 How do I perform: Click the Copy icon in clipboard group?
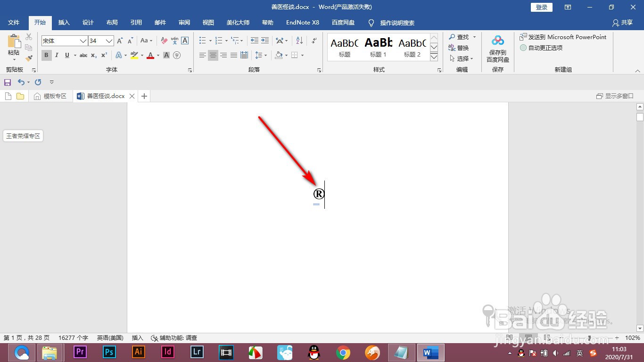coord(29,48)
